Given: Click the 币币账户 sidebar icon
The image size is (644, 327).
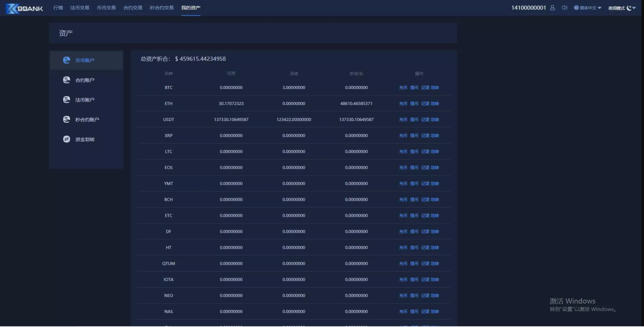Looking at the screenshot, I should click(x=67, y=60).
